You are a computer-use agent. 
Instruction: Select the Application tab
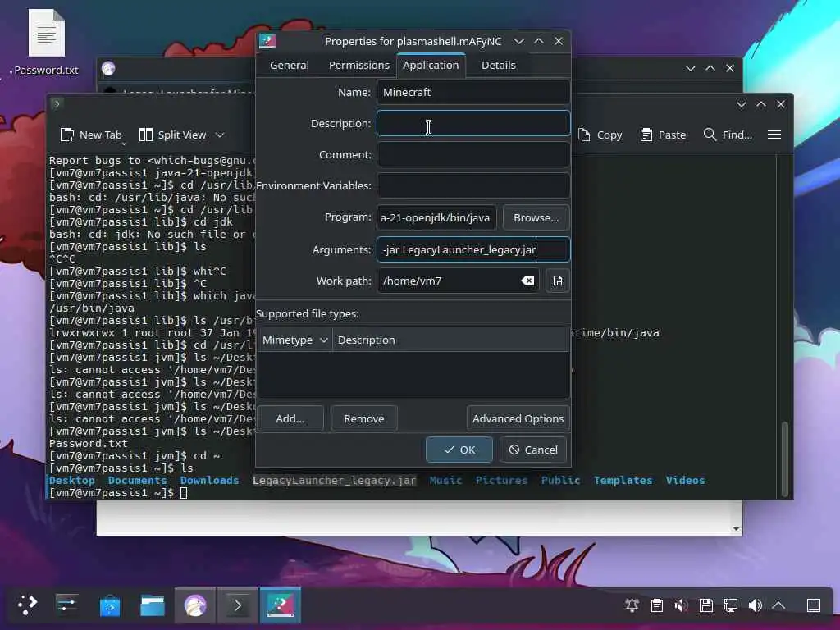431,66
